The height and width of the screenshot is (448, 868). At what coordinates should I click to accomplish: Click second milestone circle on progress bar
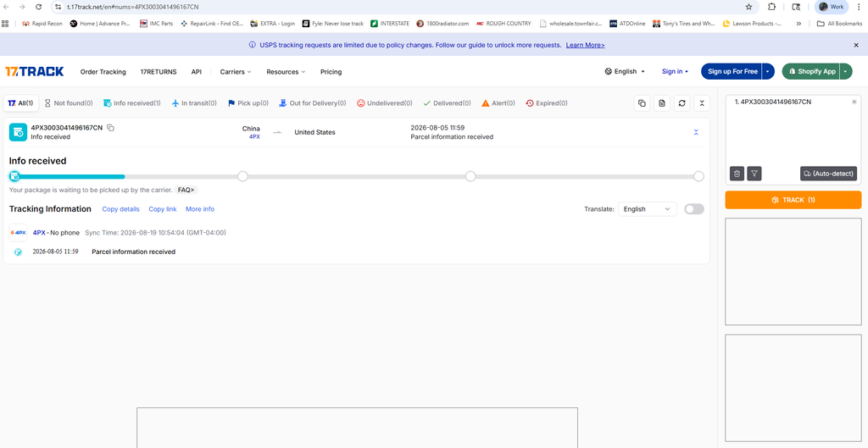pyautogui.click(x=242, y=176)
